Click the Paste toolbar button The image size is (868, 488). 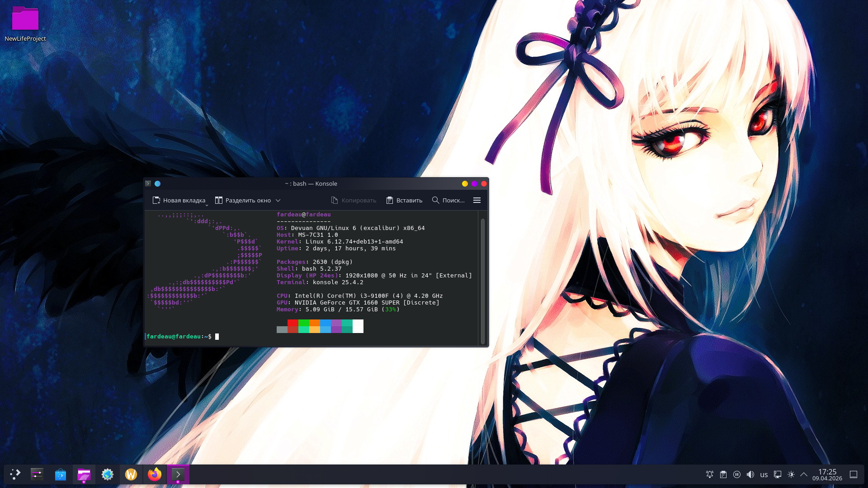pos(404,201)
